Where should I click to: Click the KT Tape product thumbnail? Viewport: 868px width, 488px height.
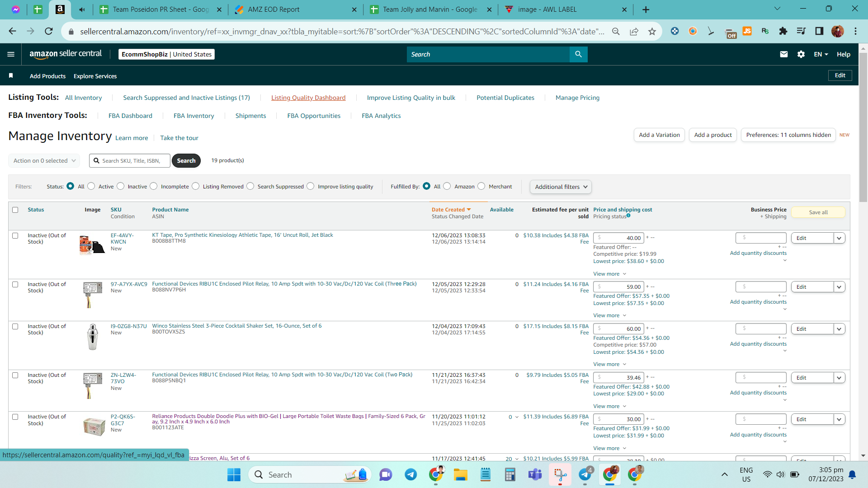point(92,244)
